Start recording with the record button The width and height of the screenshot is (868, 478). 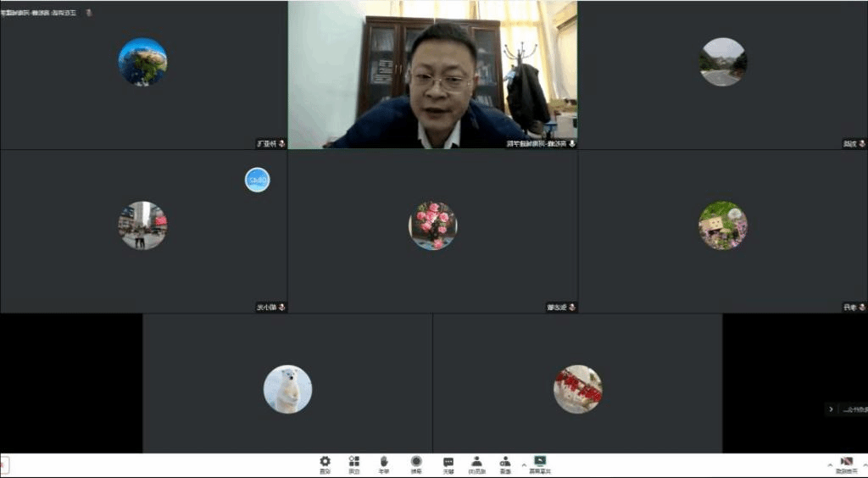click(416, 463)
